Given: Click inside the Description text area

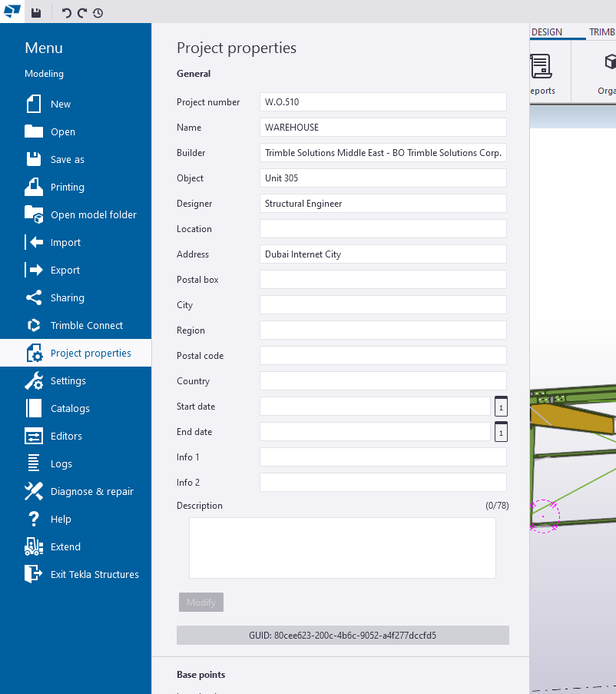Looking at the screenshot, I should coord(343,548).
